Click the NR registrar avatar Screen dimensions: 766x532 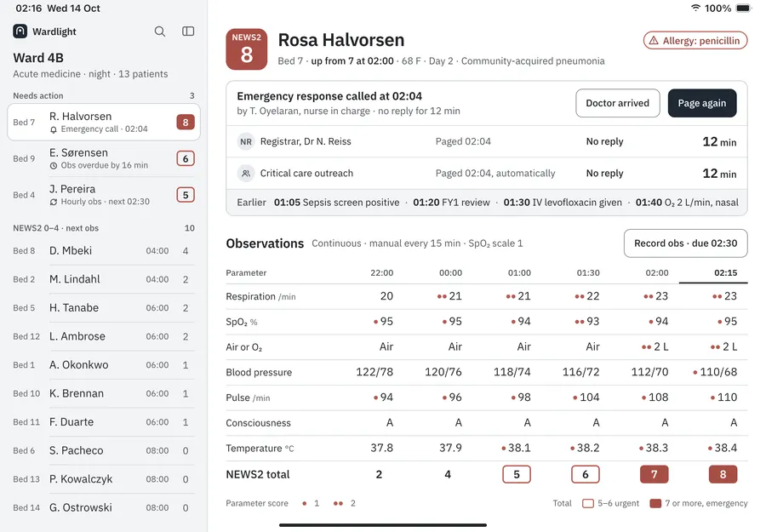tap(246, 141)
